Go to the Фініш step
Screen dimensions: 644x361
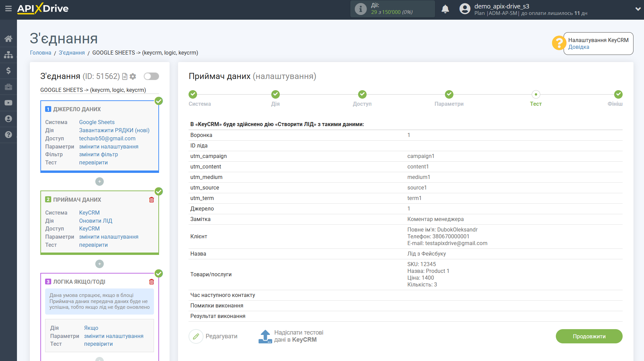point(618,94)
